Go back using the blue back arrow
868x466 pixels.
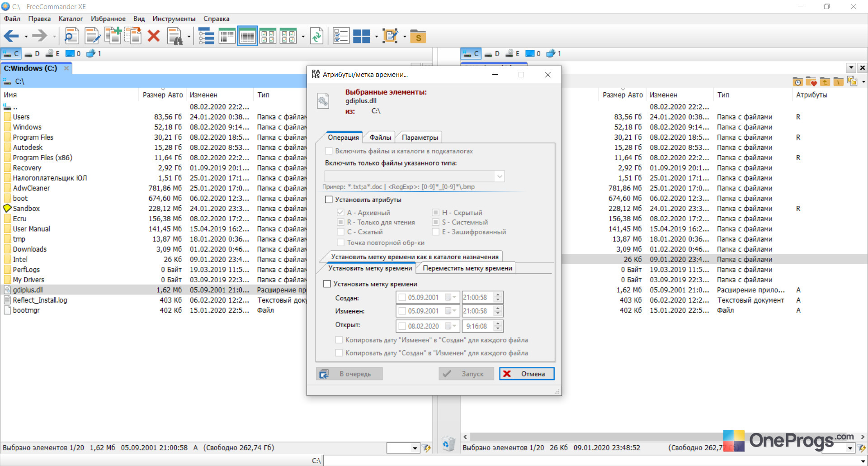pyautogui.click(x=11, y=36)
